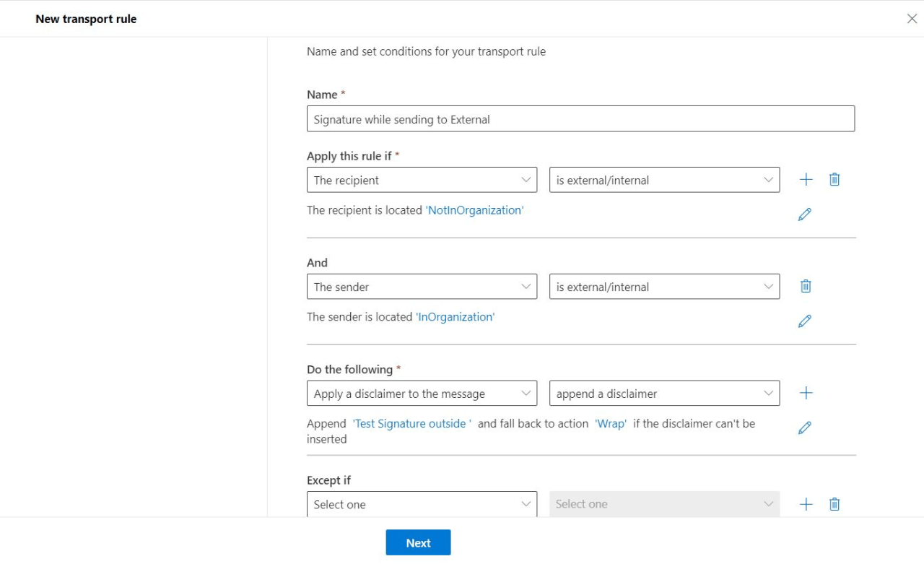Open the 'InOrganization' link

click(456, 317)
